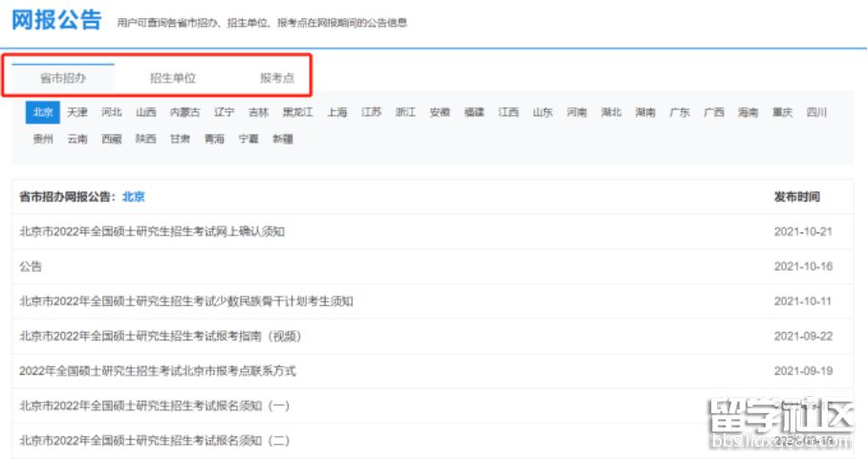The image size is (868, 462).
Task: Choose 四川 from the province list
Action: tap(816, 112)
